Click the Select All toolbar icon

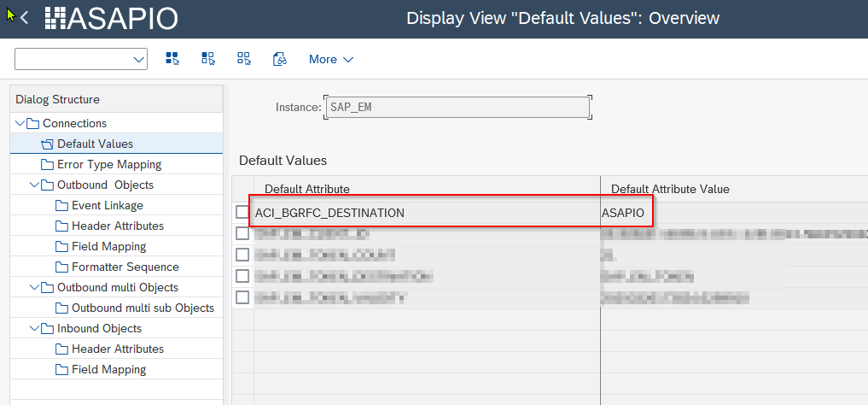tap(172, 59)
